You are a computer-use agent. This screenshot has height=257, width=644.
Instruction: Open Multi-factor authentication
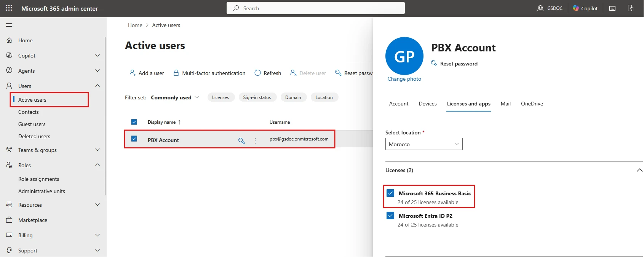click(x=209, y=73)
